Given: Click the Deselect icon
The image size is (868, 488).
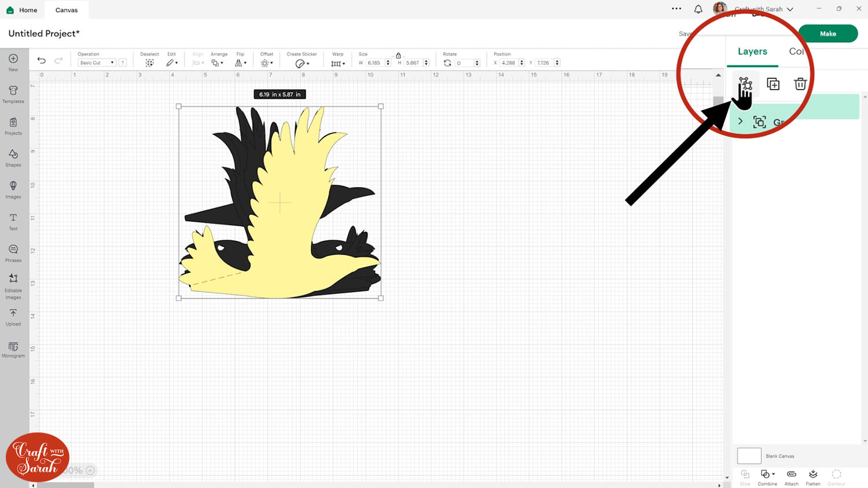Looking at the screenshot, I should (x=149, y=63).
